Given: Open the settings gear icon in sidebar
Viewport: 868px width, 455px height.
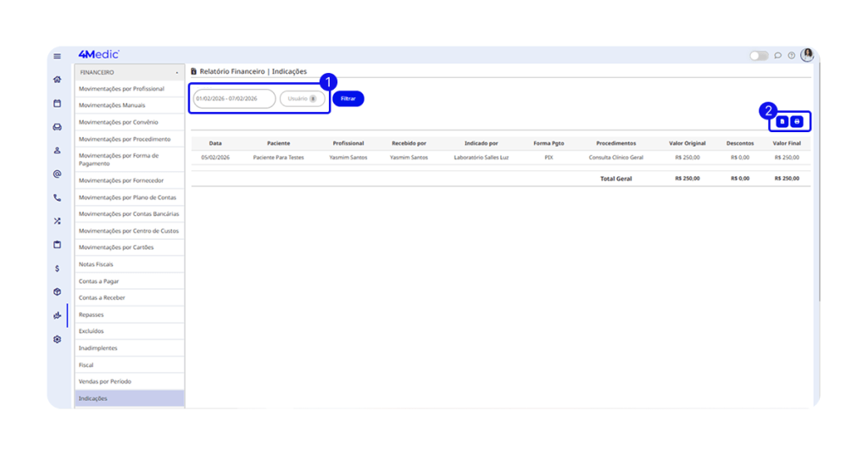Looking at the screenshot, I should pos(57,339).
